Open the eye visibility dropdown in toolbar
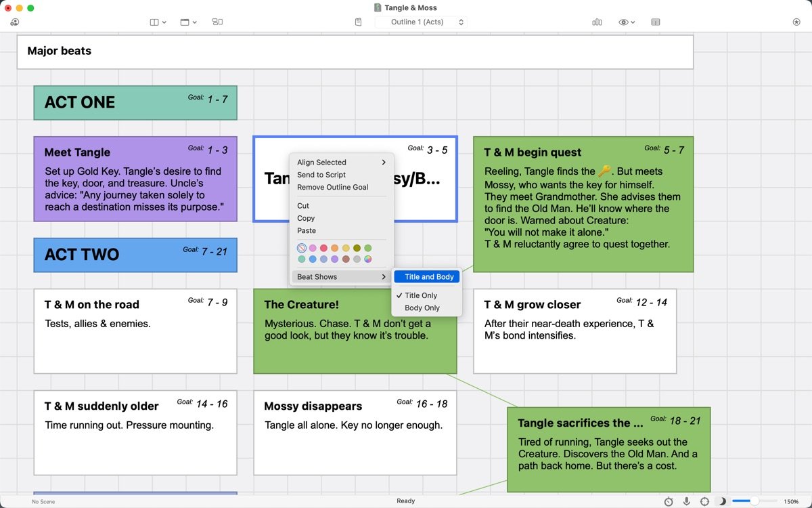The width and height of the screenshot is (812, 508). [x=627, y=22]
